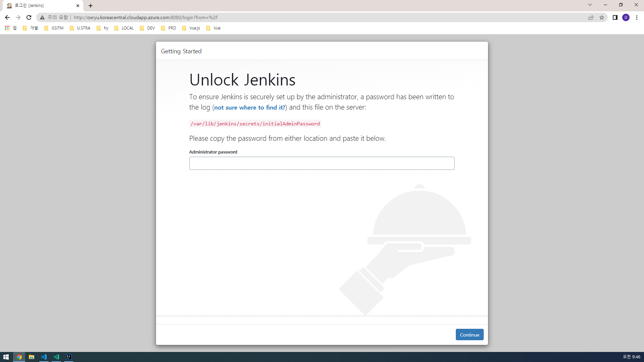The width and height of the screenshot is (644, 362).
Task: Follow 'not sure where to find it?' link
Action: [x=250, y=108]
